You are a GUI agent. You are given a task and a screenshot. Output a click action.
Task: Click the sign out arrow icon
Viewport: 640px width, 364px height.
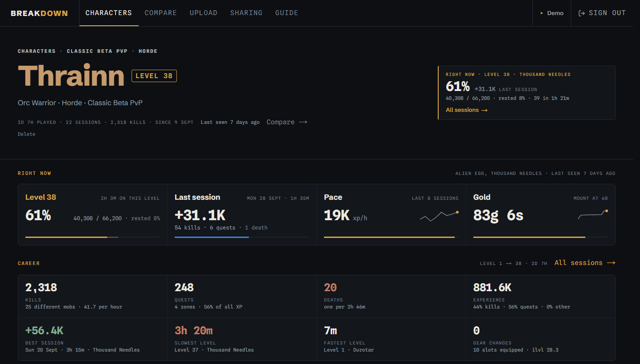[x=581, y=13]
